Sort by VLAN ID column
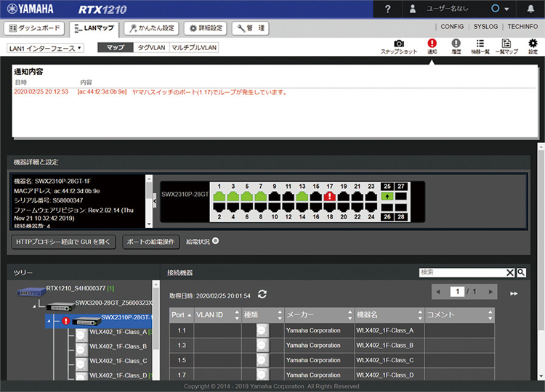The height and width of the screenshot is (392, 545). (217, 315)
